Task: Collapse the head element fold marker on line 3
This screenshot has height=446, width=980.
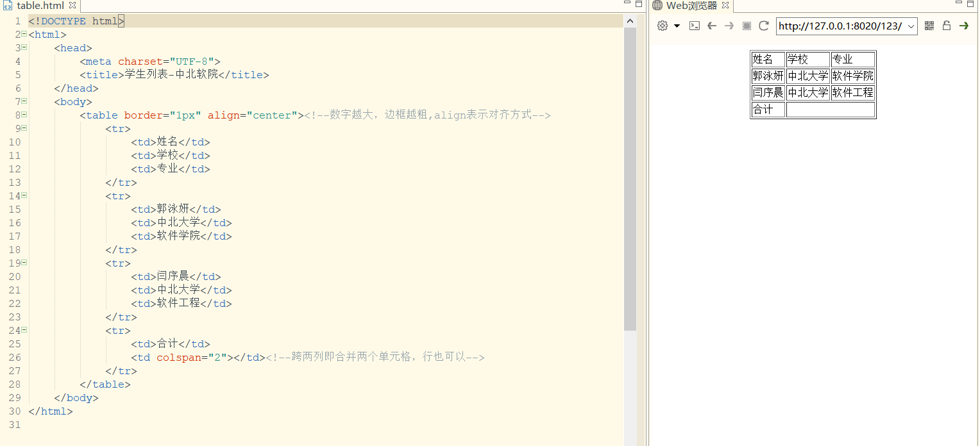Action: point(24,47)
